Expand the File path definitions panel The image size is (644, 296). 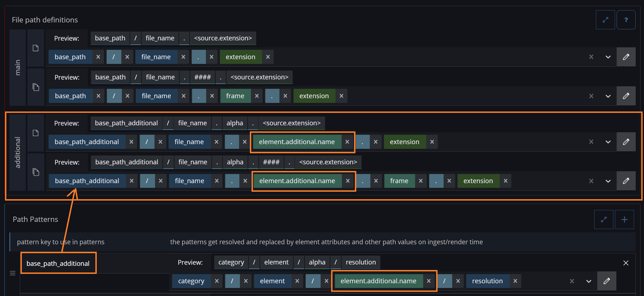click(605, 20)
